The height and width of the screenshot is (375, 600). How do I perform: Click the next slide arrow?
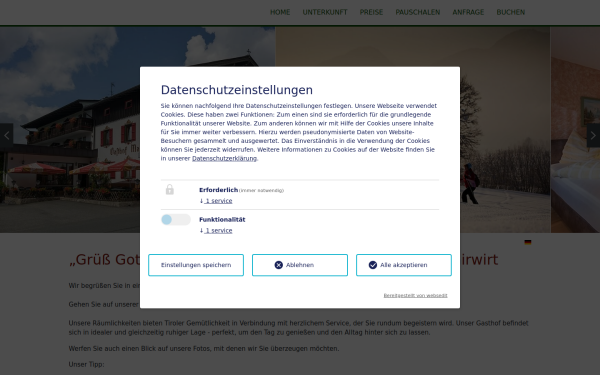[x=593, y=135]
